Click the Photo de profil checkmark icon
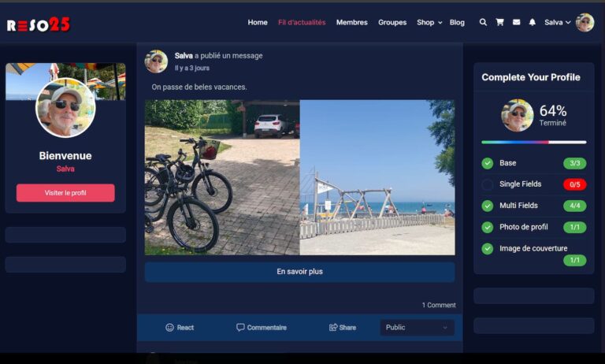605x364 pixels. coord(488,228)
